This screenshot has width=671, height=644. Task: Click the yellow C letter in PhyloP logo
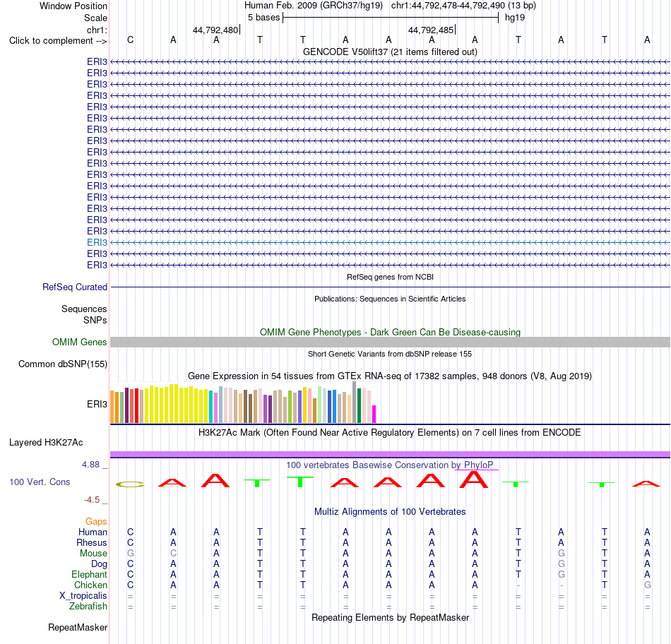(x=131, y=484)
